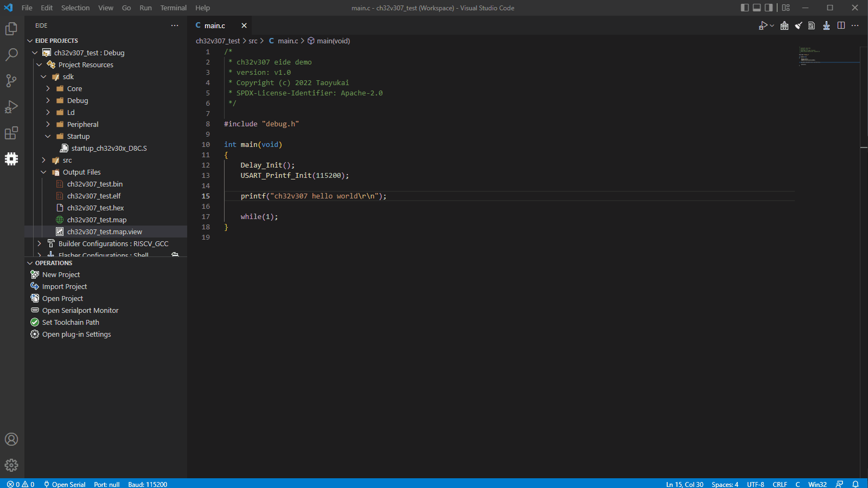The width and height of the screenshot is (868, 488).
Task: Collapse the OPERATIONS section
Action: (30, 263)
